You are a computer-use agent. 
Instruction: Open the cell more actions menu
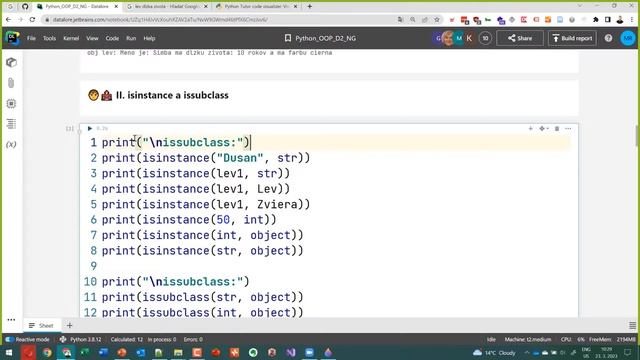click(568, 129)
